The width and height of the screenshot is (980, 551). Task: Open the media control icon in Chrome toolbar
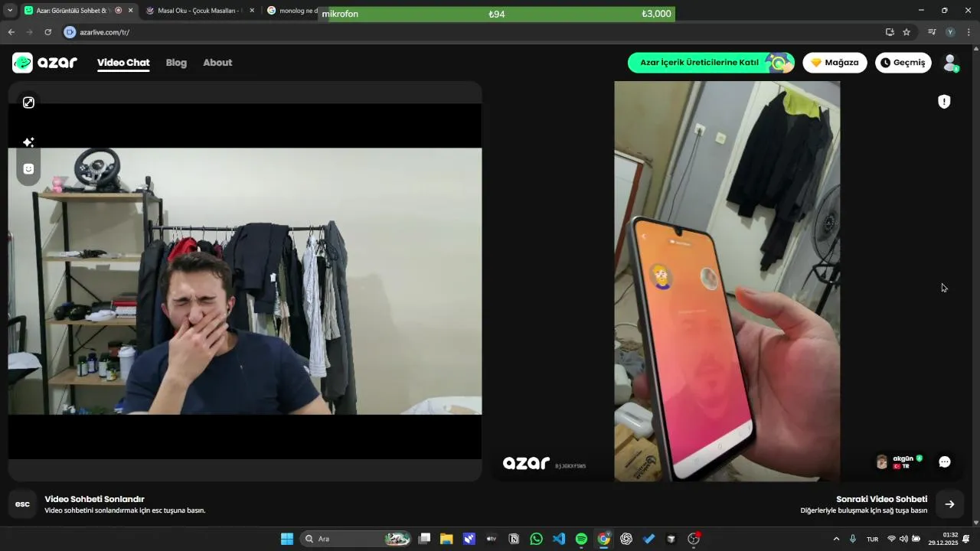(x=932, y=32)
